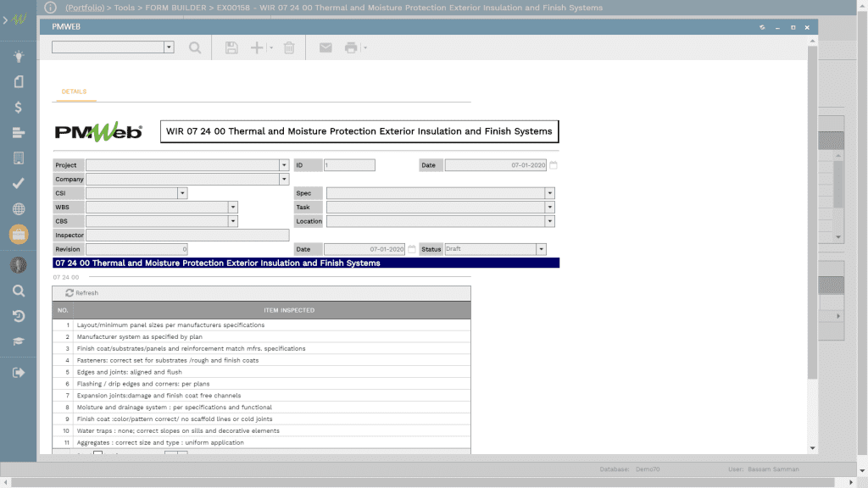
Task: Select row 4 Fasteners correct set
Action: (261, 360)
